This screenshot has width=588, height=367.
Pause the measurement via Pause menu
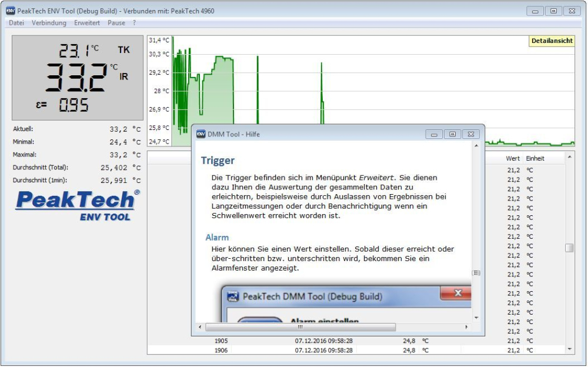[116, 23]
